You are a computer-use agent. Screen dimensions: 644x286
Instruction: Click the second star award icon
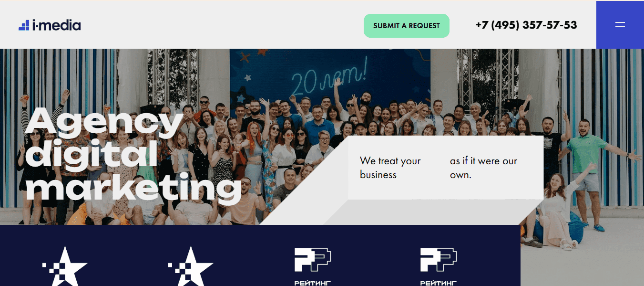(191, 266)
